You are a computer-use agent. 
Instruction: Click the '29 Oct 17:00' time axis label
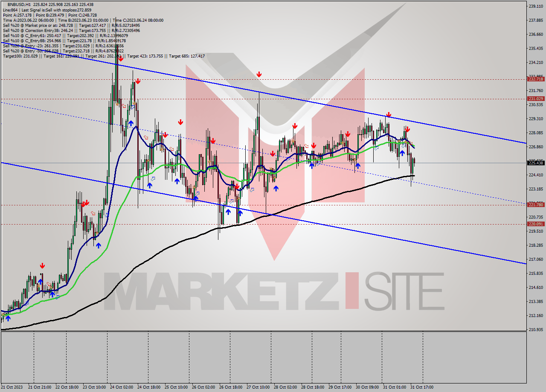point(340,387)
